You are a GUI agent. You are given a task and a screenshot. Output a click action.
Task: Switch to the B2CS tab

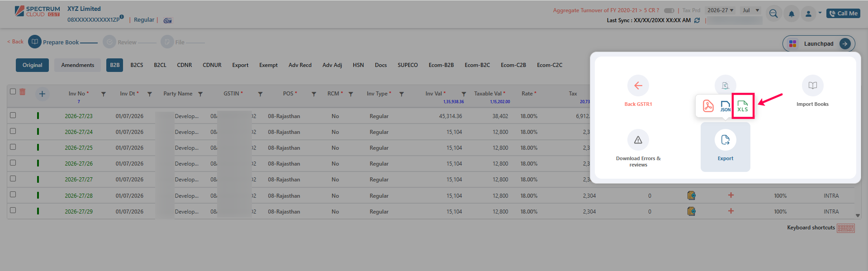[137, 65]
